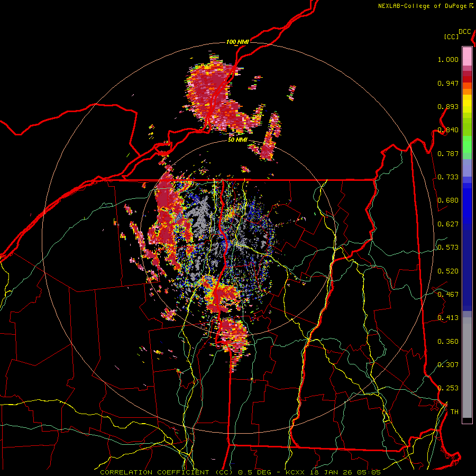Select the 0.573 legend value

tap(448, 248)
